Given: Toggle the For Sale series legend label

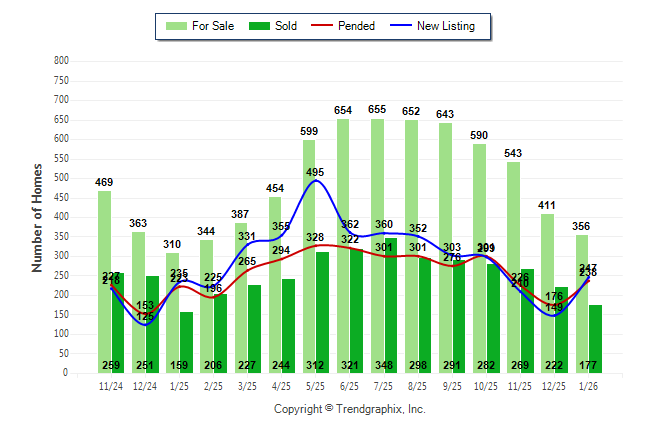Looking at the screenshot, I should pyautogui.click(x=211, y=26).
